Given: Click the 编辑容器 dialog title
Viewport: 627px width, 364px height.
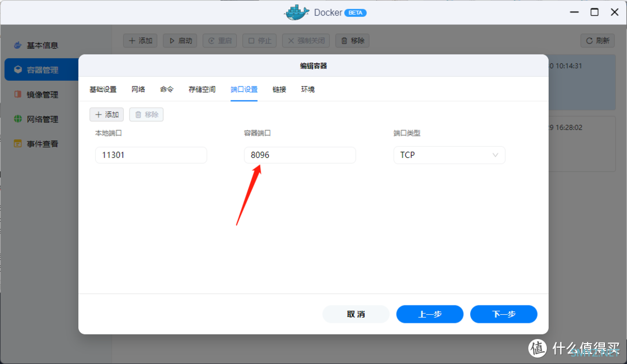Looking at the screenshot, I should tap(313, 66).
